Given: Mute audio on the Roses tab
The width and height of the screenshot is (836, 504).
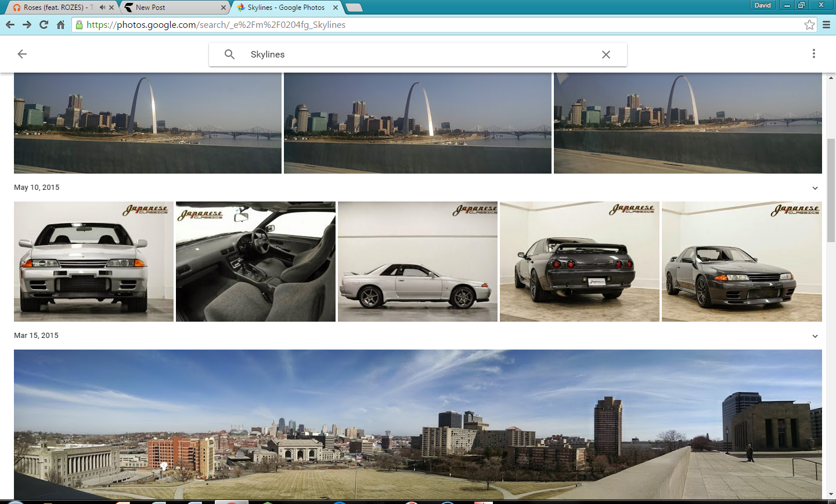Looking at the screenshot, I should pyautogui.click(x=102, y=8).
